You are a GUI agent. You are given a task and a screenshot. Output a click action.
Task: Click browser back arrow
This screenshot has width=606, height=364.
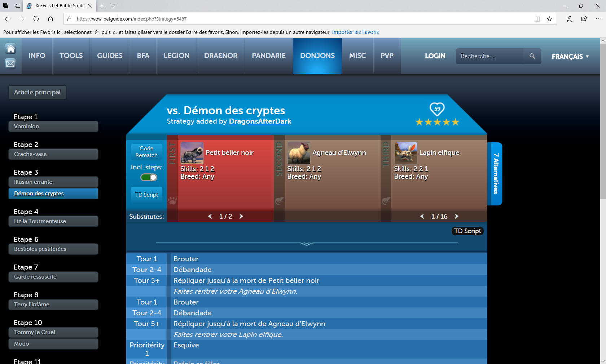(x=8, y=19)
